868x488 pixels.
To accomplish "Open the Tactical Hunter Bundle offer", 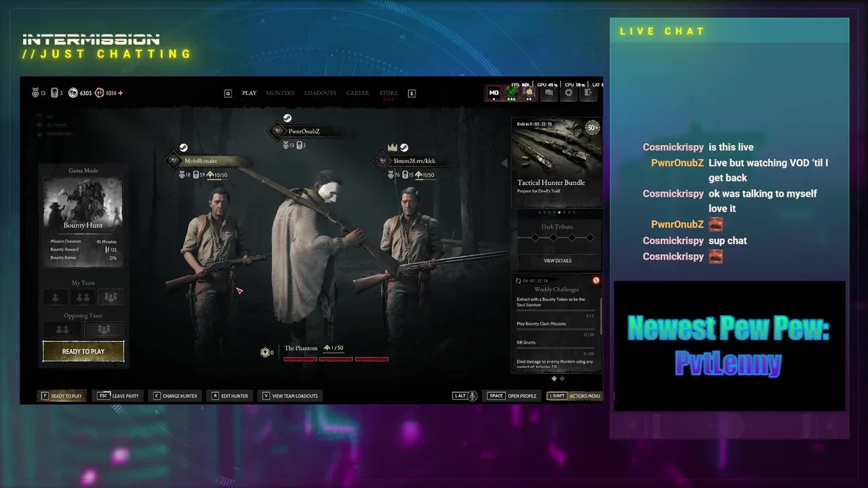I will 556,163.
